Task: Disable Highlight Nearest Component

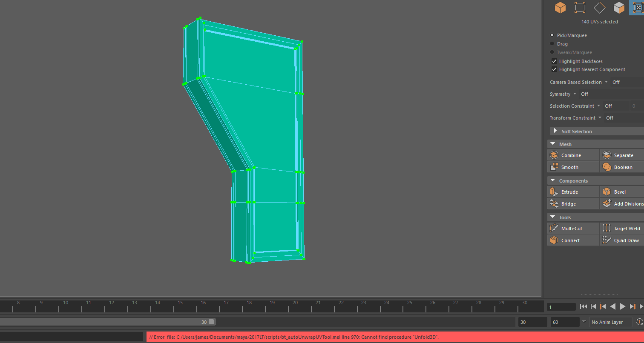Action: [554, 69]
